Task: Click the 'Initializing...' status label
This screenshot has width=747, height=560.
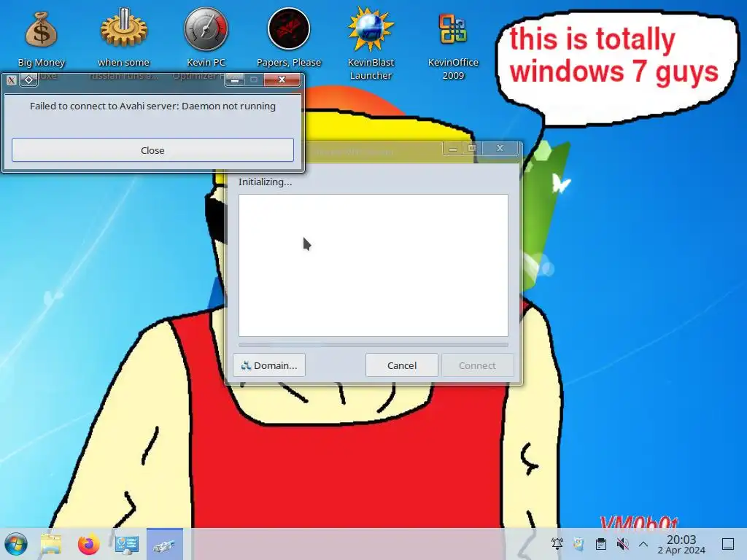Action: [265, 182]
